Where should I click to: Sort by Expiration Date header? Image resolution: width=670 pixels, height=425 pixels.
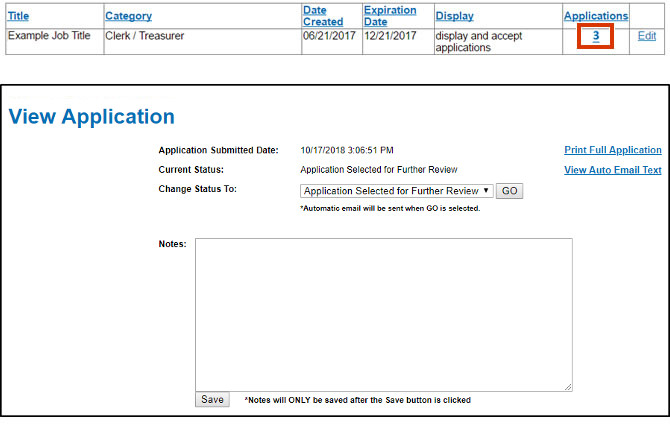pyautogui.click(x=389, y=16)
